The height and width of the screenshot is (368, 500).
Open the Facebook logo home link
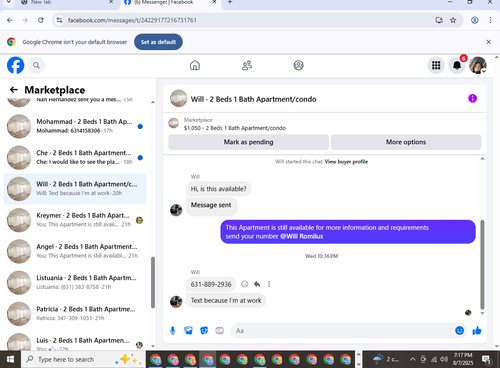point(15,65)
